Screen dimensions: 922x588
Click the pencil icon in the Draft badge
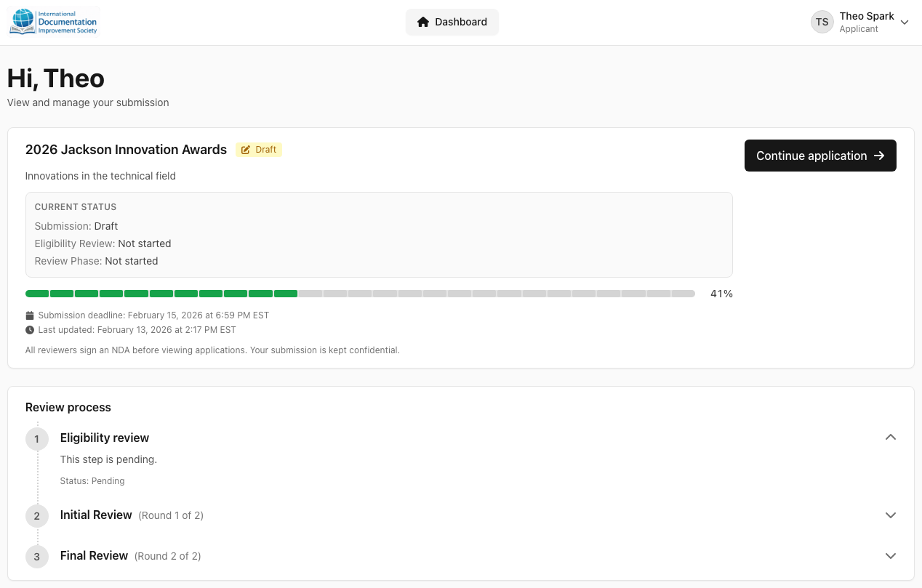pos(245,149)
